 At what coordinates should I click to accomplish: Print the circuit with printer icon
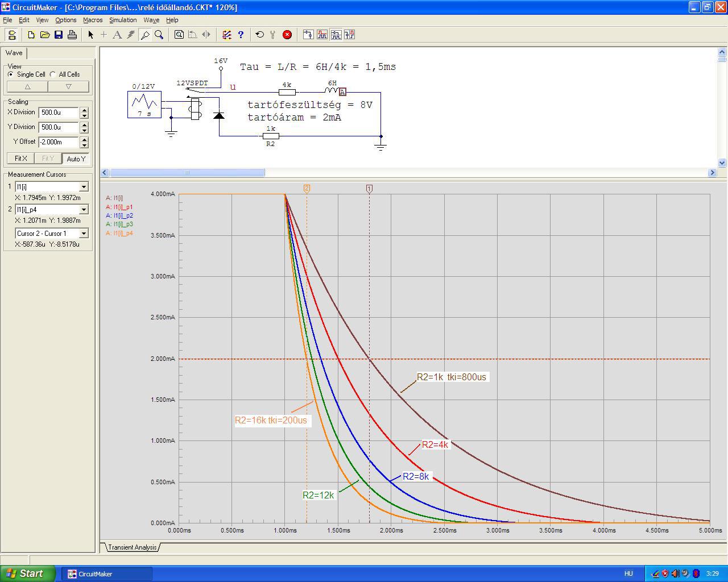pos(72,35)
